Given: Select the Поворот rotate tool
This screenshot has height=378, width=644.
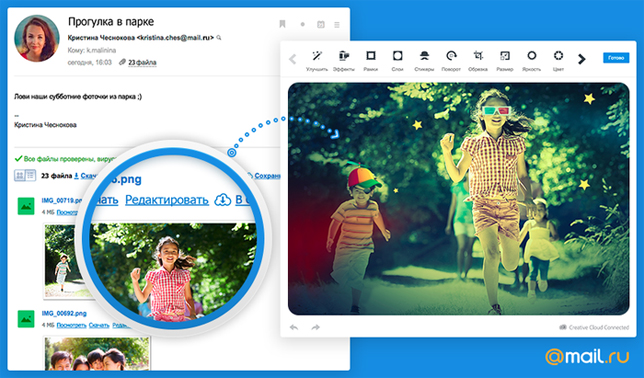Looking at the screenshot, I should [x=451, y=61].
